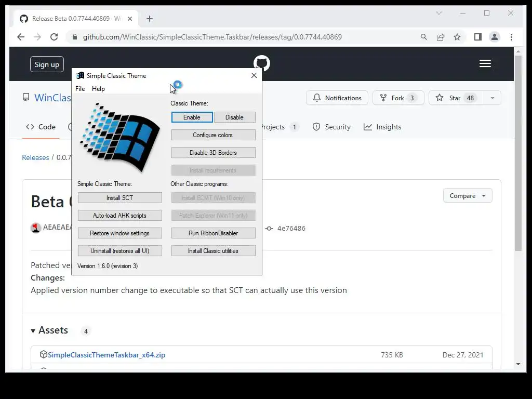532x399 pixels.
Task: Click the WinClassic repository owner link
Action: (x=52, y=98)
